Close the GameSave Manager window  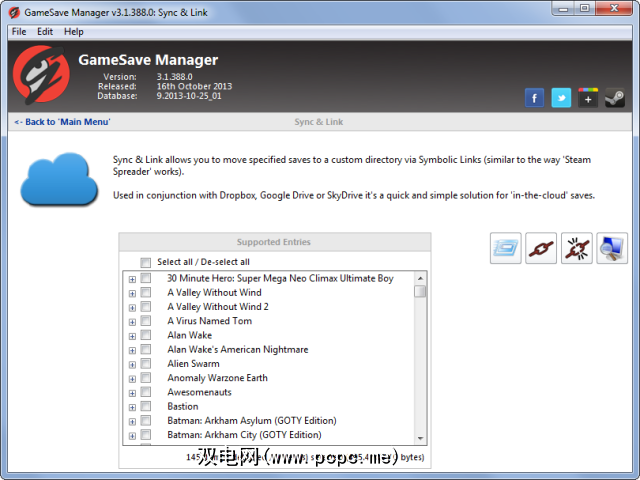pos(614,8)
